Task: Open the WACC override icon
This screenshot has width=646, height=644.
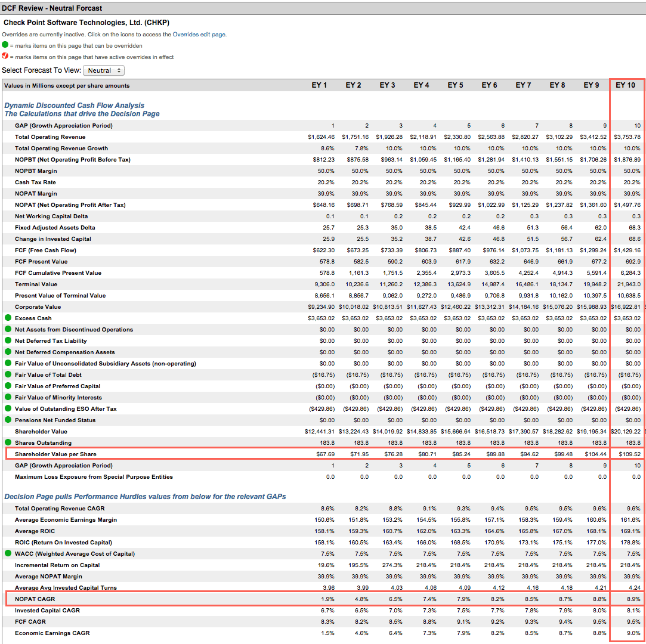Action: [8, 553]
